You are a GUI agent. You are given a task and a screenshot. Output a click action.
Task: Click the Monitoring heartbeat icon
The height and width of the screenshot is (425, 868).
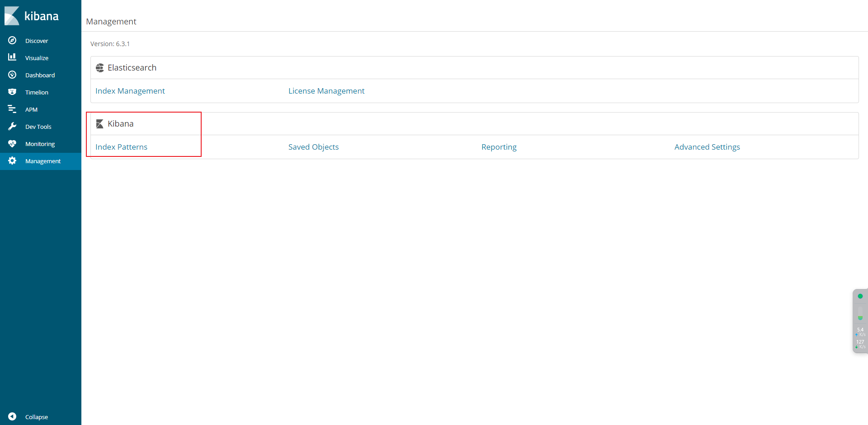coord(12,143)
